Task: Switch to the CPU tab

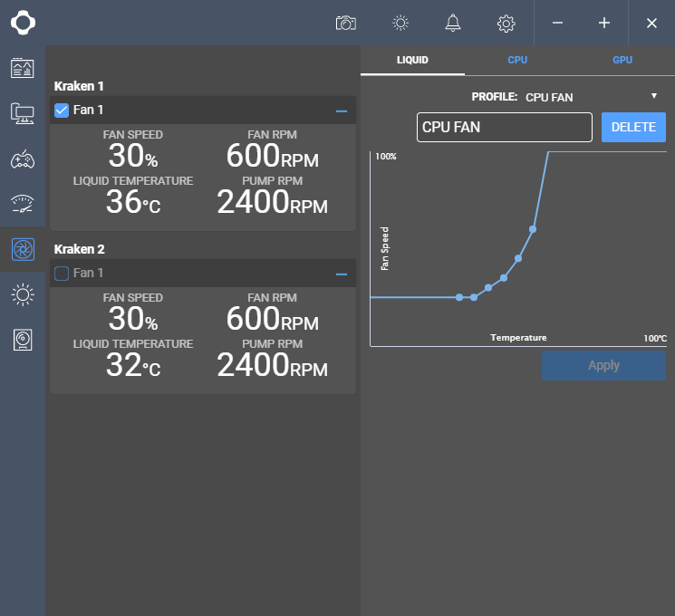Action: [517, 60]
